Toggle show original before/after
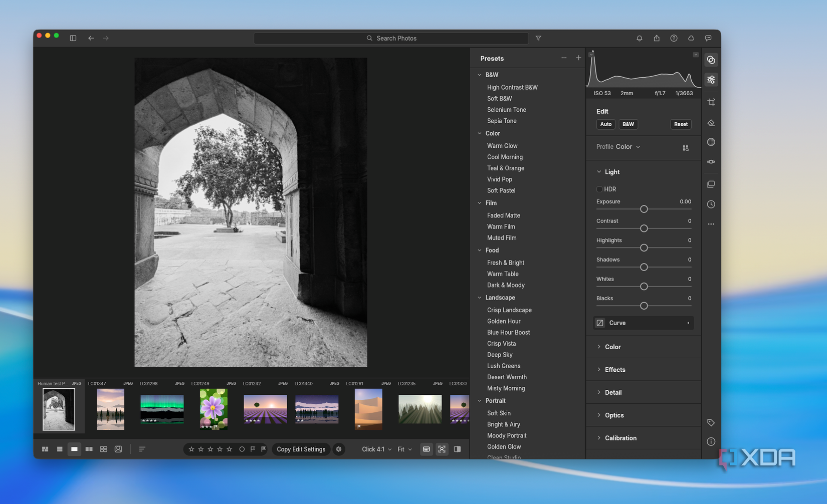Viewport: 827px width, 504px height. [457, 449]
